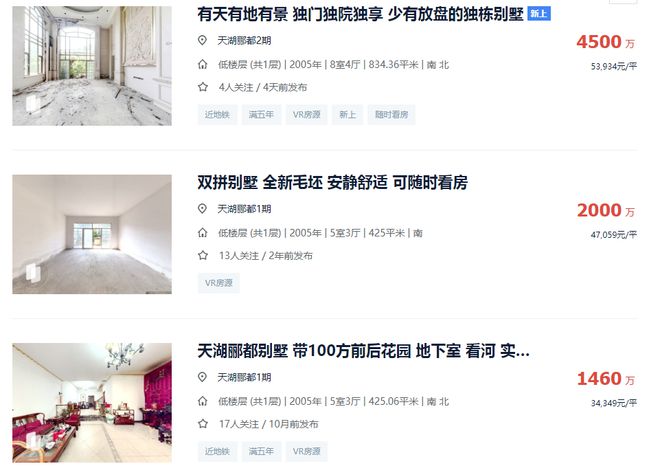Screen dimensions: 660x466
Task: Click star follow icon beside 13人关注
Action: (x=203, y=256)
